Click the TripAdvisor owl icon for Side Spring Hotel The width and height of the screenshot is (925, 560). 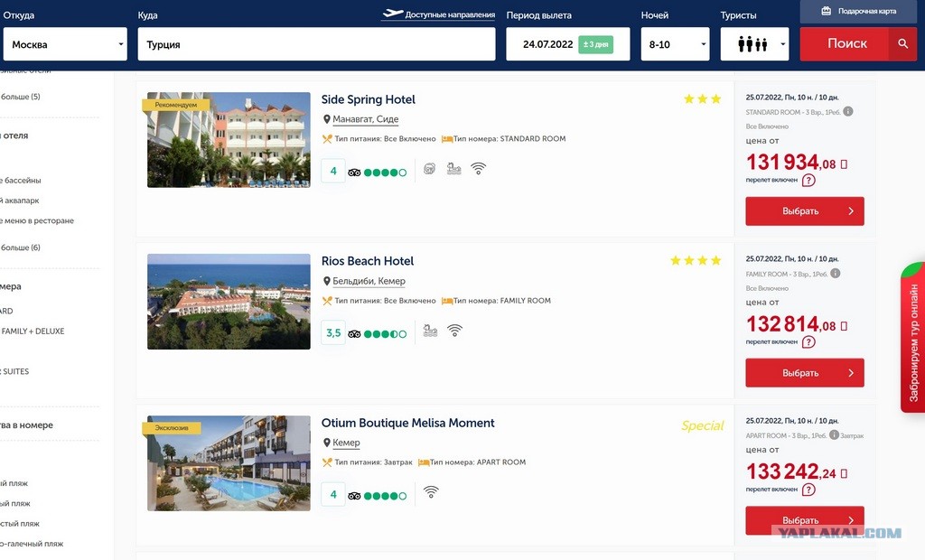coord(354,173)
